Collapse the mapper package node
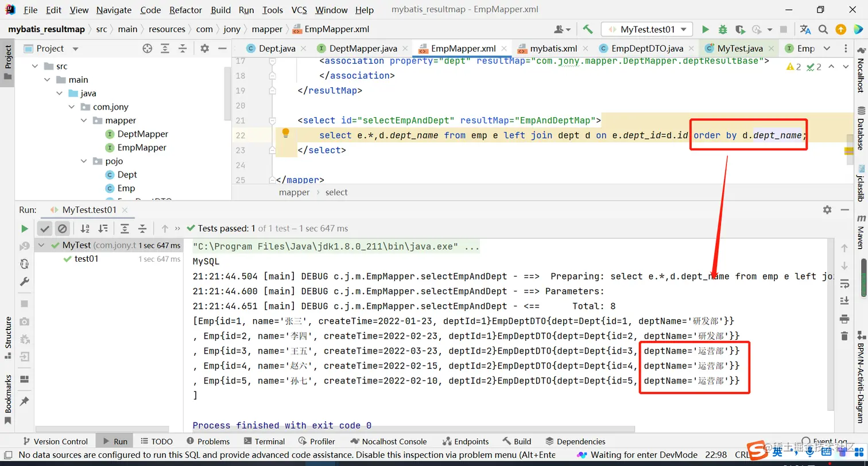Viewport: 868px width, 466px height. click(x=84, y=121)
